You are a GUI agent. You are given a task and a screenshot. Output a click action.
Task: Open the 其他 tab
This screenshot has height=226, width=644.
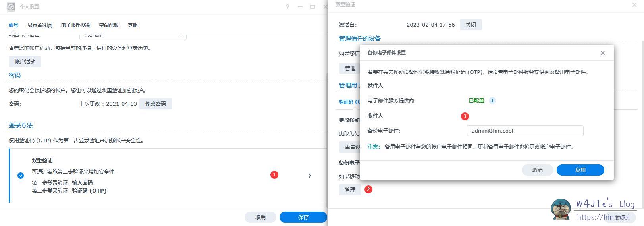(x=133, y=25)
